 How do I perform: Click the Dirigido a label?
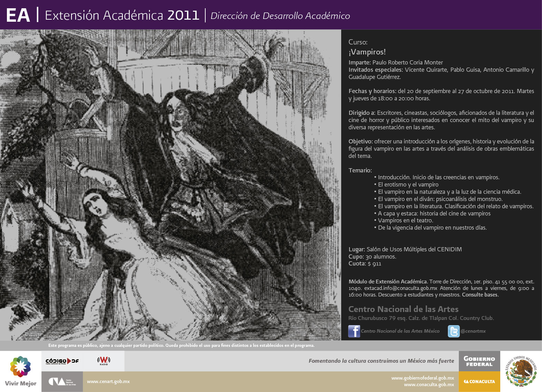[x=362, y=113]
